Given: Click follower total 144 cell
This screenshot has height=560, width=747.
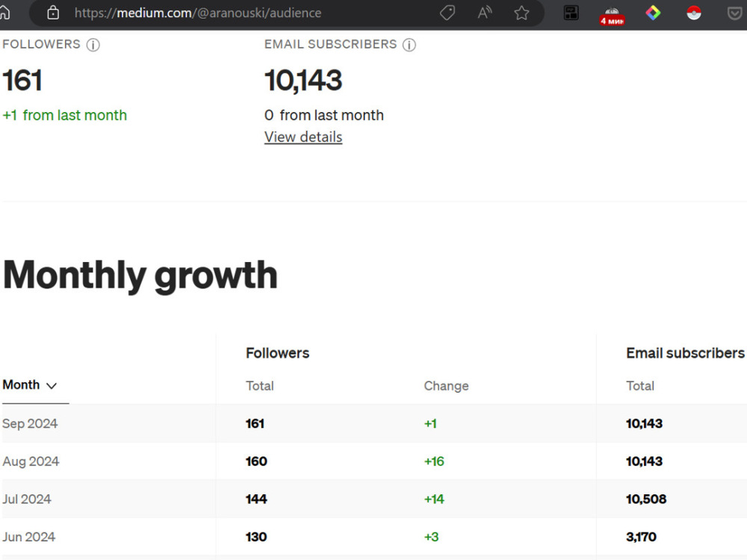Looking at the screenshot, I should pyautogui.click(x=256, y=499).
